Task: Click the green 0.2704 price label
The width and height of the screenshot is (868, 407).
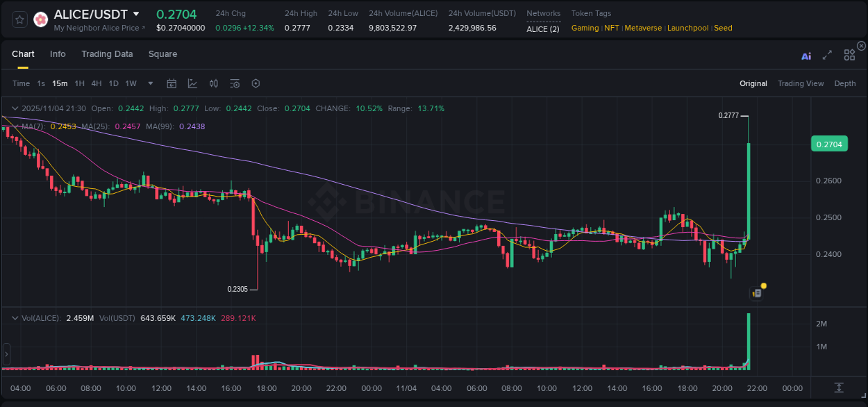Action: point(829,143)
